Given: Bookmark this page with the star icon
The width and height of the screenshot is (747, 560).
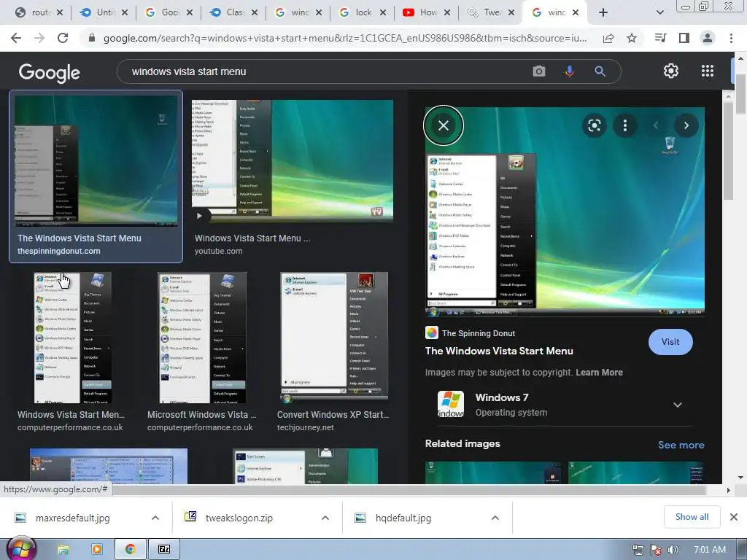Looking at the screenshot, I should (632, 38).
